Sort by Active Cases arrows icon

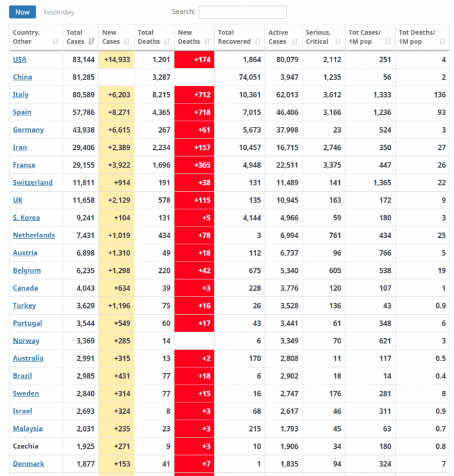click(295, 41)
